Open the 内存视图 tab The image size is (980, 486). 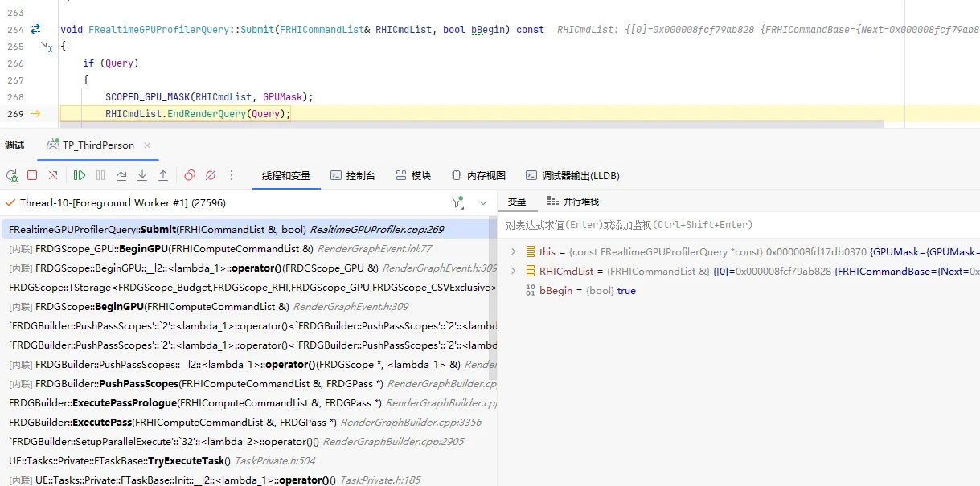(478, 175)
